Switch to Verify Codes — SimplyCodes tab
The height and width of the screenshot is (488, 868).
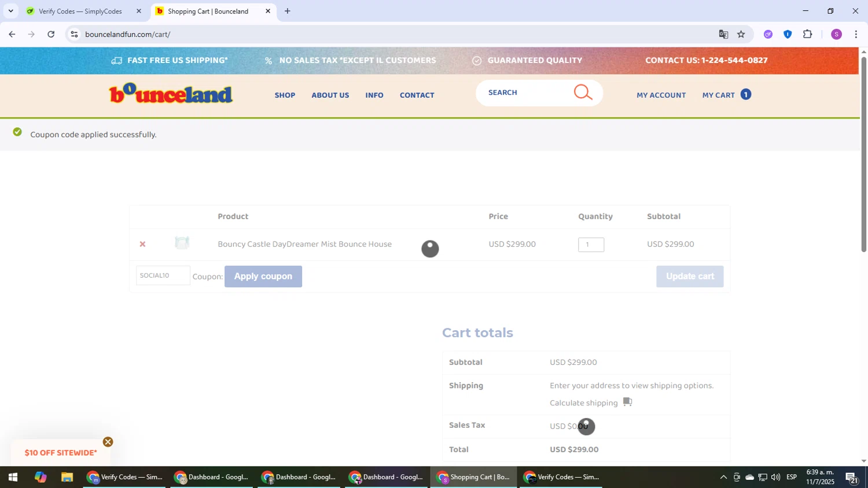tap(80, 11)
